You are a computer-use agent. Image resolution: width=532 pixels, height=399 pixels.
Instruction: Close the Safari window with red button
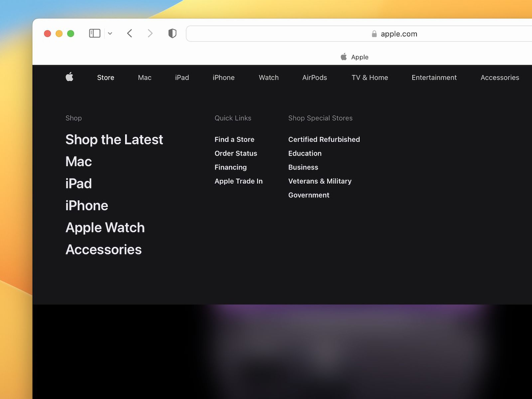(x=48, y=34)
